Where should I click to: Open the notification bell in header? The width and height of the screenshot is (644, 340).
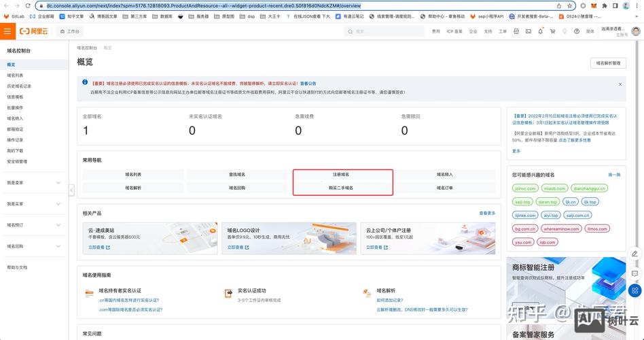541,31
